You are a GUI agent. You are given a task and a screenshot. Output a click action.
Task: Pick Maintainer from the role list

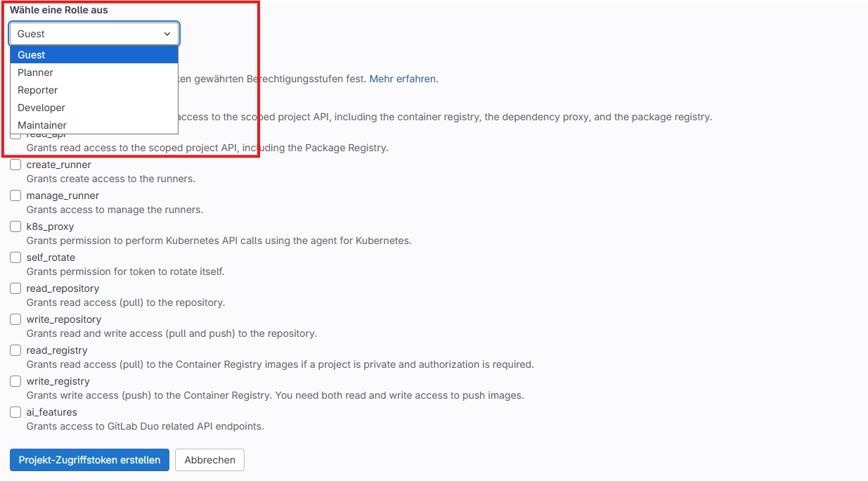[x=94, y=125]
